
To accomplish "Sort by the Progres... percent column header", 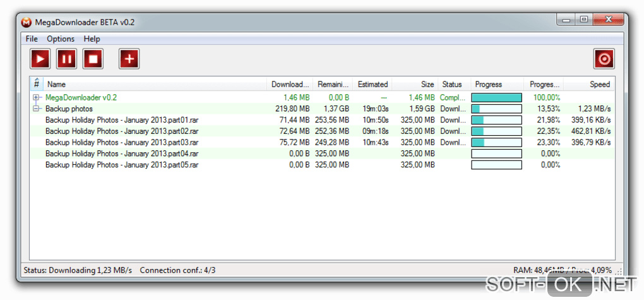I will point(544,84).
